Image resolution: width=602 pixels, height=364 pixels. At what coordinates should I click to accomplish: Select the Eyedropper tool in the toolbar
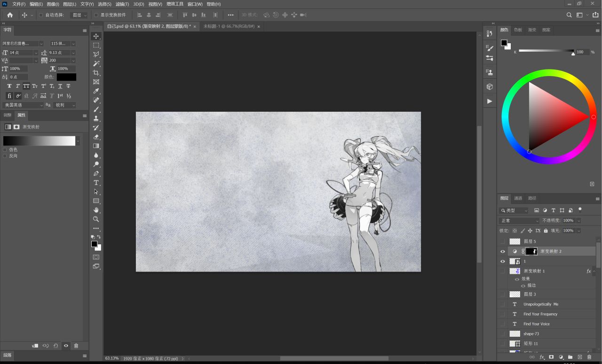coord(96,91)
